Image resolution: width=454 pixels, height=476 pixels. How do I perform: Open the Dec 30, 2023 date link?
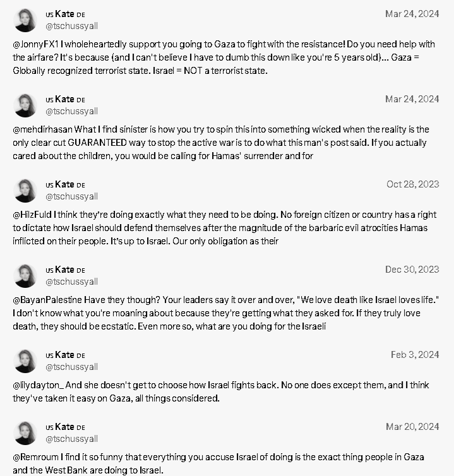click(x=412, y=270)
